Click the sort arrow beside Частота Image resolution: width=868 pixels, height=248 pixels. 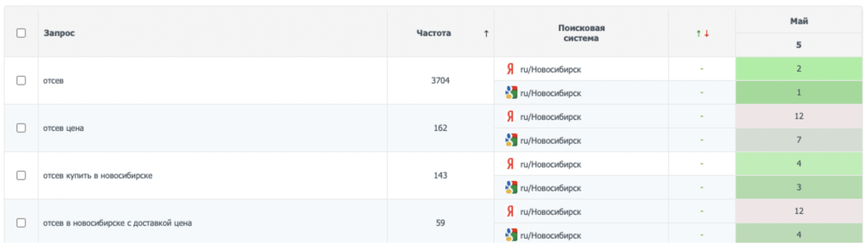point(486,34)
